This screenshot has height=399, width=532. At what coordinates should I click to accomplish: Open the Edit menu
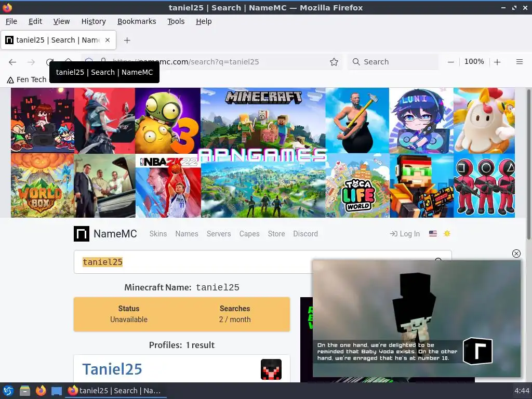click(35, 21)
